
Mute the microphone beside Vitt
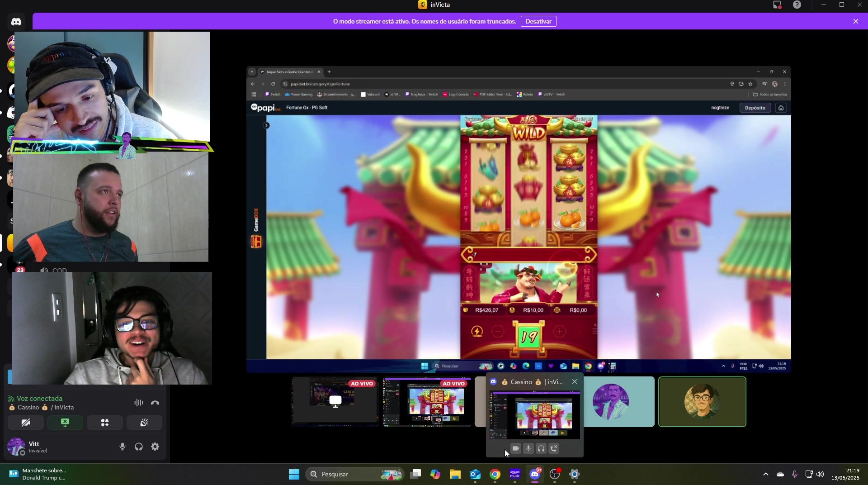123,447
